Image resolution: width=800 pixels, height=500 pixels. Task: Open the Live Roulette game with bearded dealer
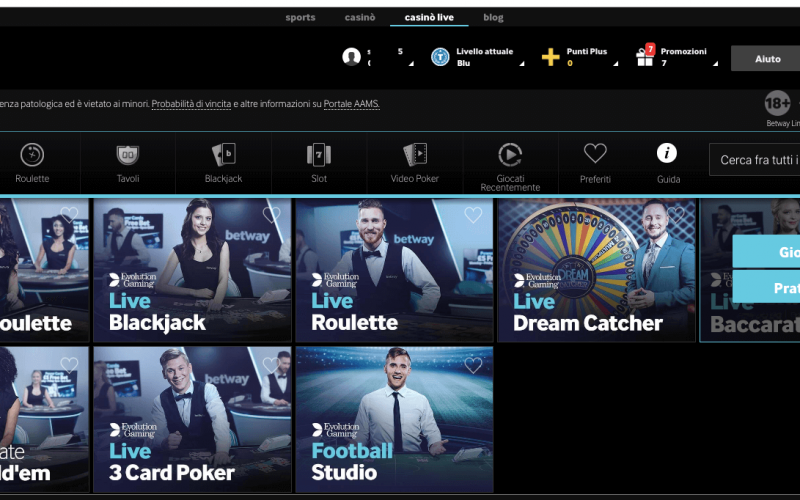click(394, 270)
